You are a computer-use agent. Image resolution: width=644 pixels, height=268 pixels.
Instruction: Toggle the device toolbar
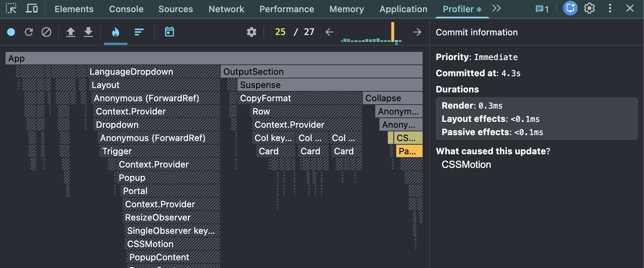coord(32,8)
